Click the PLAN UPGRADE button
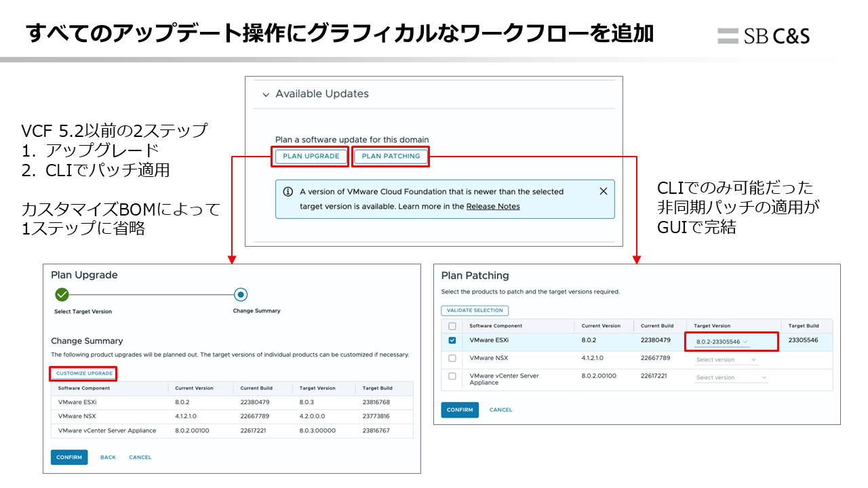The height and width of the screenshot is (488, 868). pos(311,157)
